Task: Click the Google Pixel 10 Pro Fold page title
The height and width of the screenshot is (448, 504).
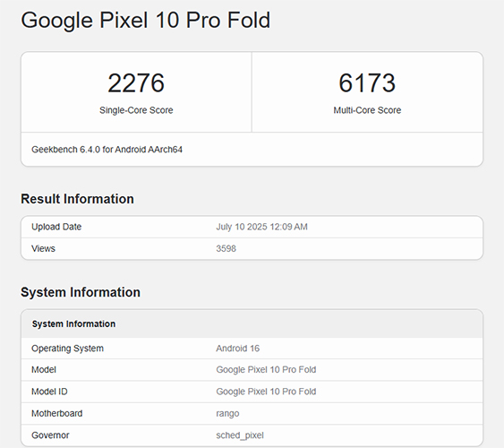Action: click(146, 21)
